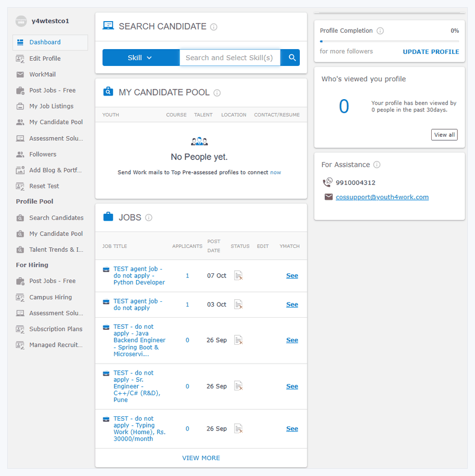
Task: Click the Edit Profile sidebar icon
Action: point(21,59)
